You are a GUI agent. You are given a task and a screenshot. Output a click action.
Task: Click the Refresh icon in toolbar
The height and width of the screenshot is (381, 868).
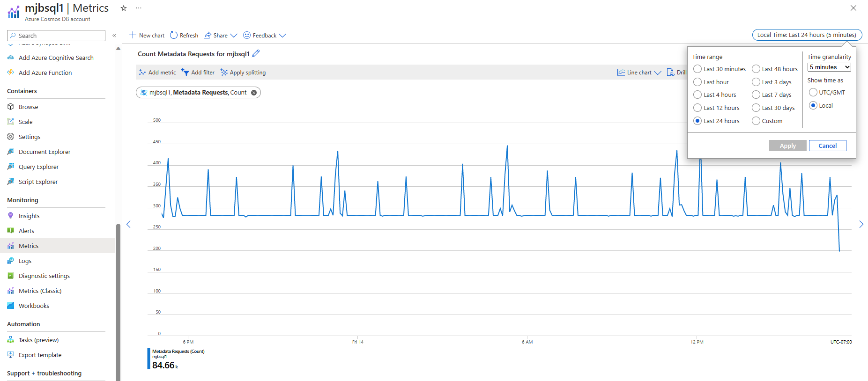pyautogui.click(x=174, y=35)
